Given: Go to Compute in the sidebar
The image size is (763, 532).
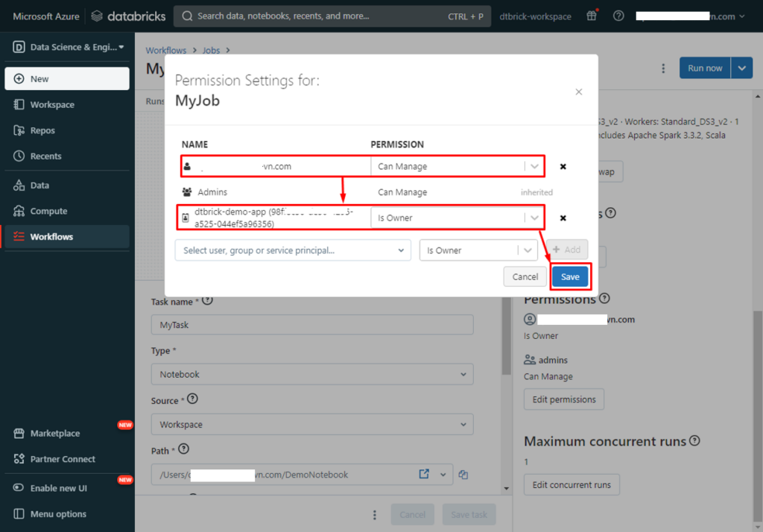Looking at the screenshot, I should click(48, 212).
